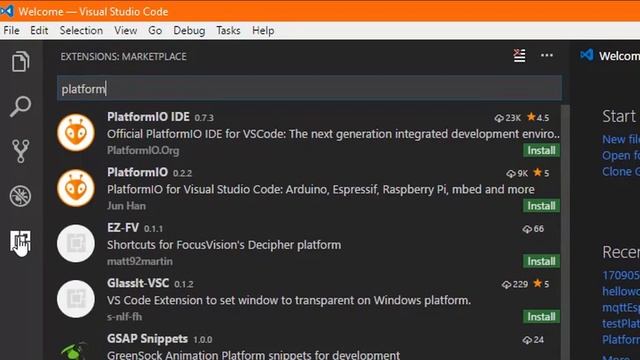Open the Debug view icon
The width and height of the screenshot is (640, 360).
click(x=20, y=196)
